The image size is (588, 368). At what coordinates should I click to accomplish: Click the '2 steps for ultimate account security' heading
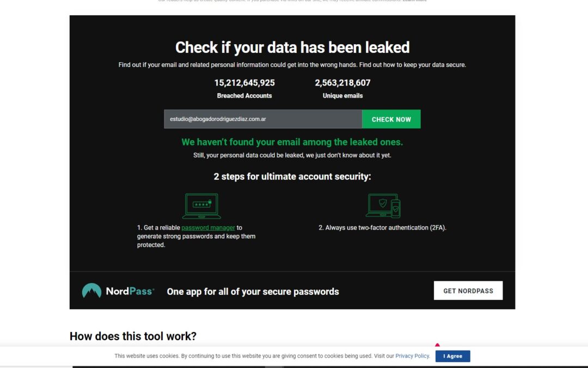292,177
